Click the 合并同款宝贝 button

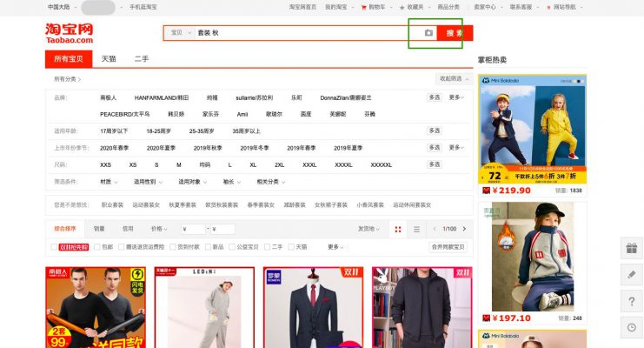[x=448, y=247]
